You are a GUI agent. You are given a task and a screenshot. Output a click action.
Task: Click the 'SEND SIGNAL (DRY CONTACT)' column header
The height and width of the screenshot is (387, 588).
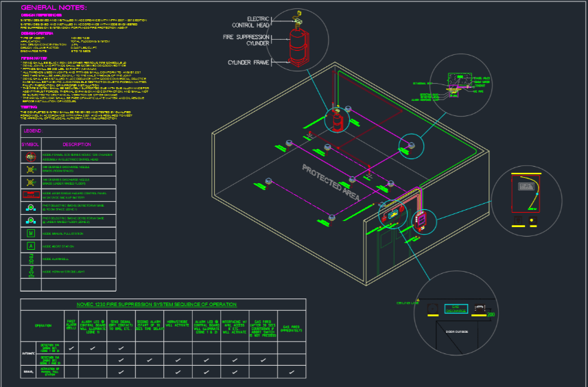(121, 325)
